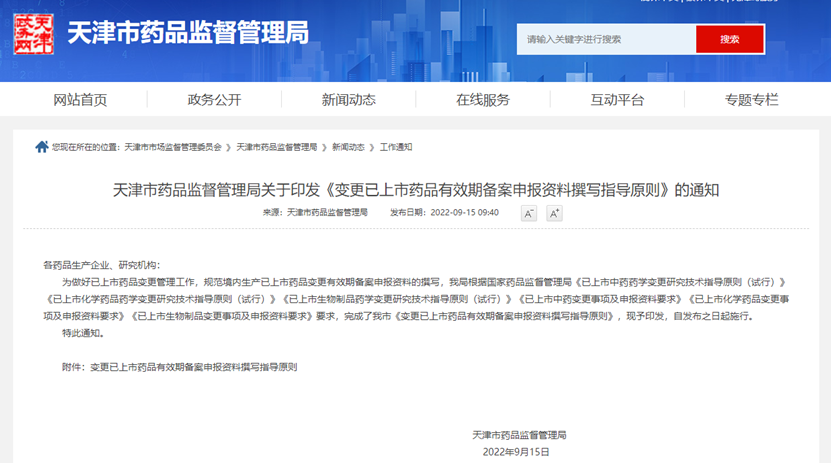Open the 网站首页 menu item
Image resolution: width=831 pixels, height=463 pixels.
pyautogui.click(x=80, y=99)
